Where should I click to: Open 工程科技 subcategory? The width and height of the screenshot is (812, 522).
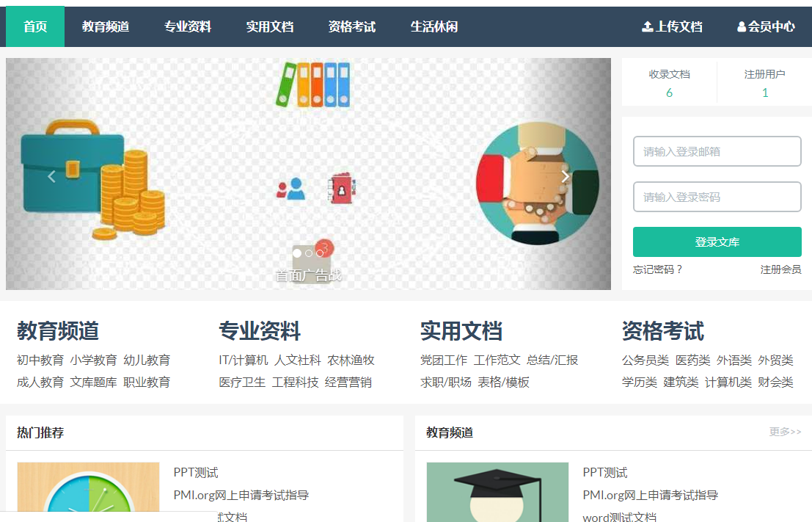296,382
